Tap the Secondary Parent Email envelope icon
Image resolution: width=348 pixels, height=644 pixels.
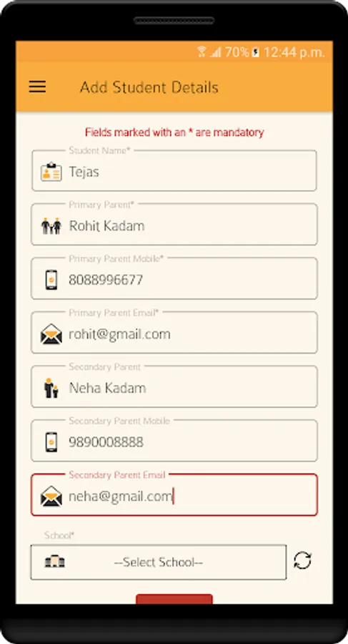click(51, 496)
